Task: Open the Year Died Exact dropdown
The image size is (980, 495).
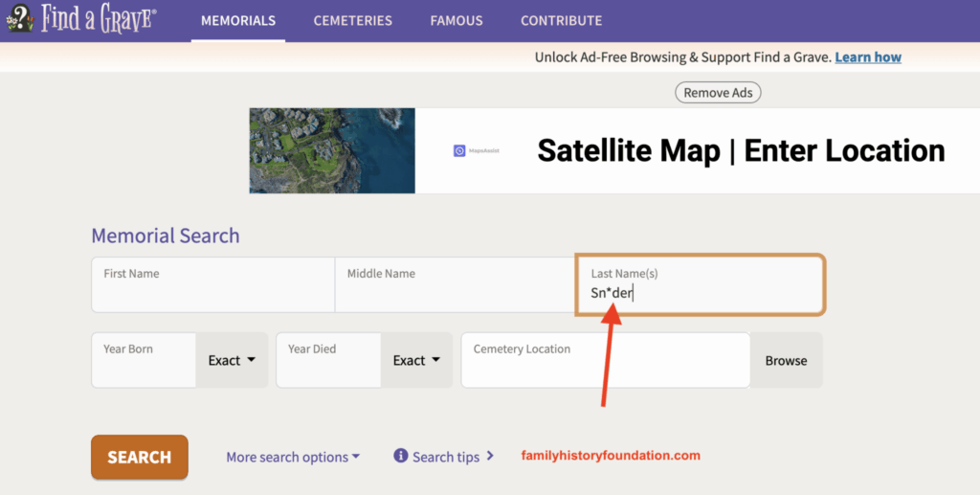Action: tap(416, 360)
